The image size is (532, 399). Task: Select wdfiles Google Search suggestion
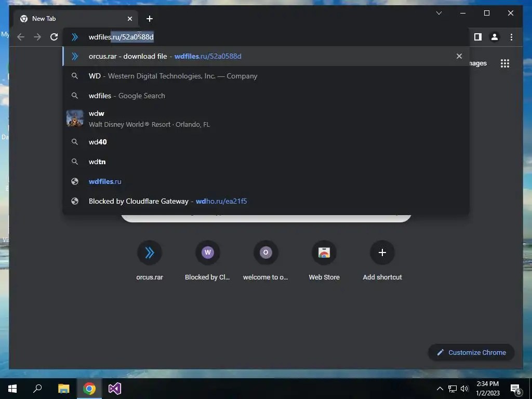(x=266, y=96)
